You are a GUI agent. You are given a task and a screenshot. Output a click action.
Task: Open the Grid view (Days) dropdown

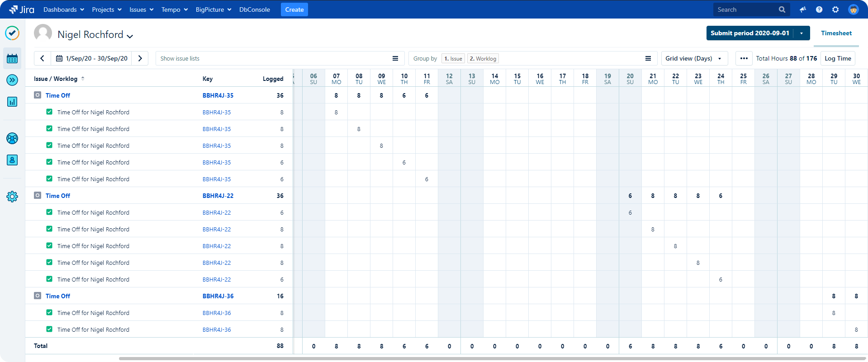coord(694,58)
